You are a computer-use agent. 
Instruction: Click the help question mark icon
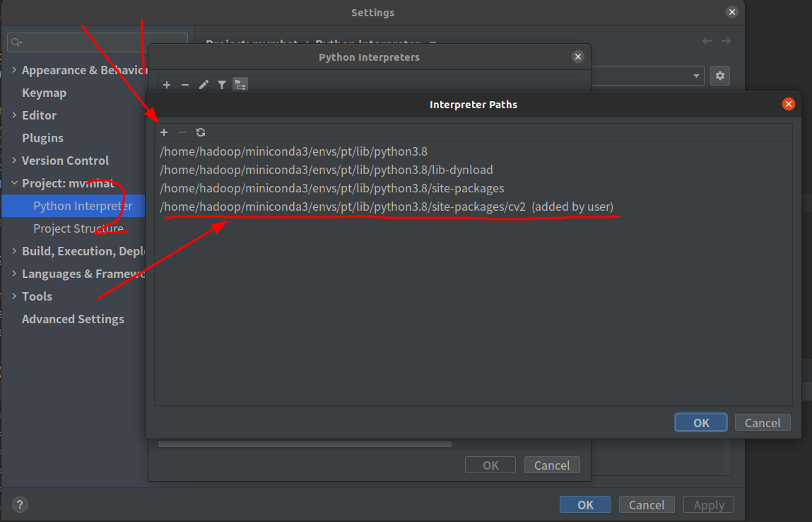tap(19, 504)
